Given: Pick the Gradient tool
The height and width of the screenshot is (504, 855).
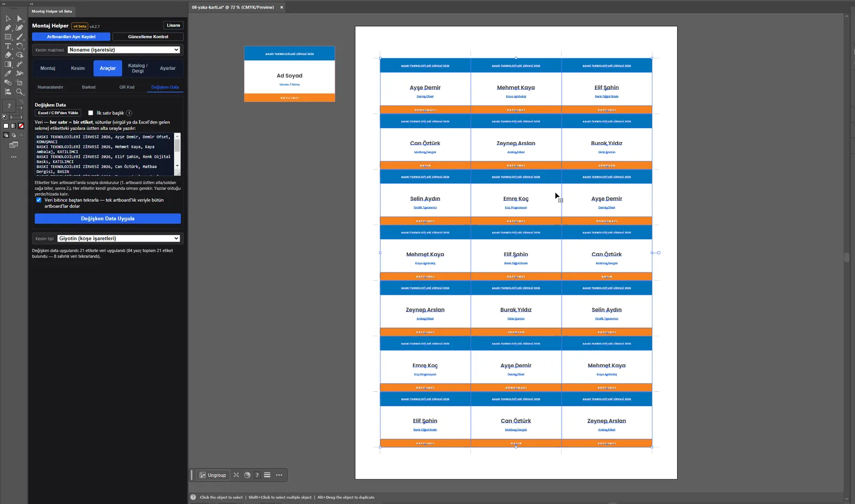Looking at the screenshot, I should [x=8, y=64].
